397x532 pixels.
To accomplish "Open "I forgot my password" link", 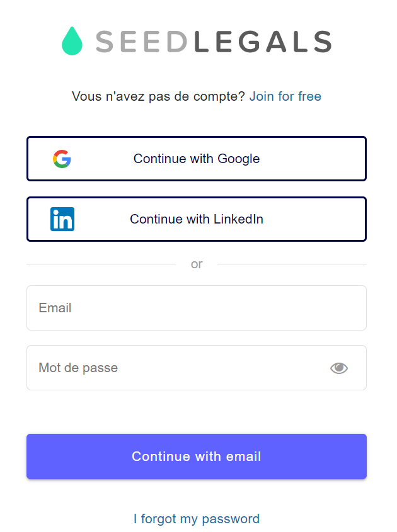I will point(197,519).
